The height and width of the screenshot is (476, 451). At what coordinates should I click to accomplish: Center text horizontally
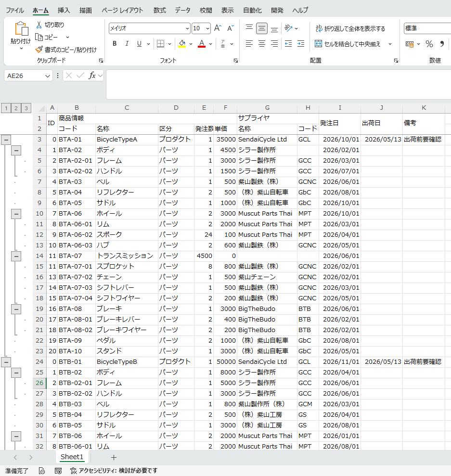pos(262,44)
